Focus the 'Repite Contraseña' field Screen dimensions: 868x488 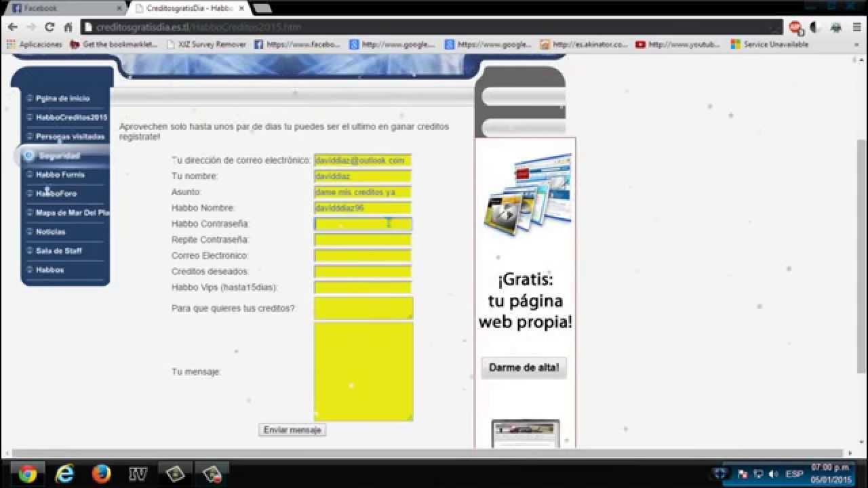(x=363, y=240)
